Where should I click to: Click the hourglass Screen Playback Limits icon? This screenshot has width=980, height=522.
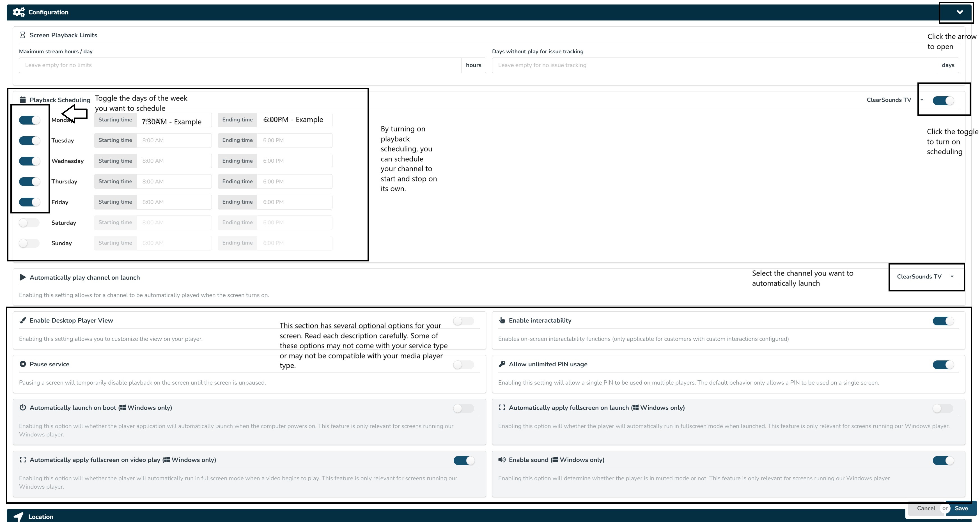(22, 35)
